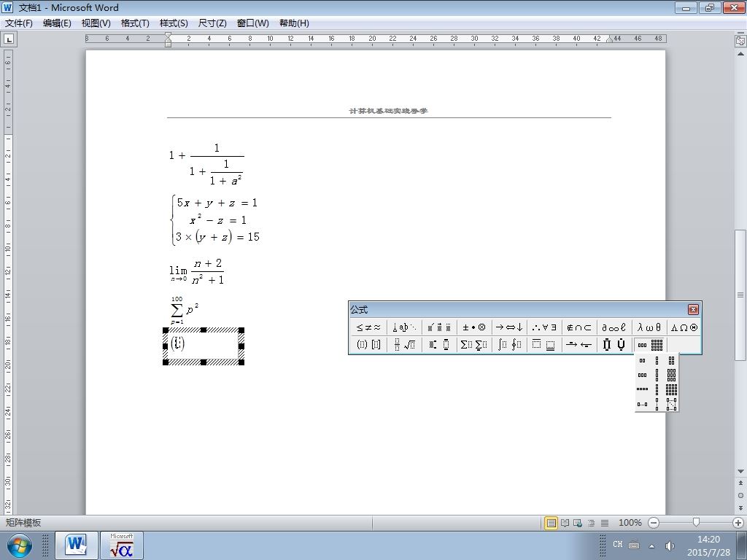747x560 pixels.
Task: Open the 编辑(E) menu
Action: point(57,23)
